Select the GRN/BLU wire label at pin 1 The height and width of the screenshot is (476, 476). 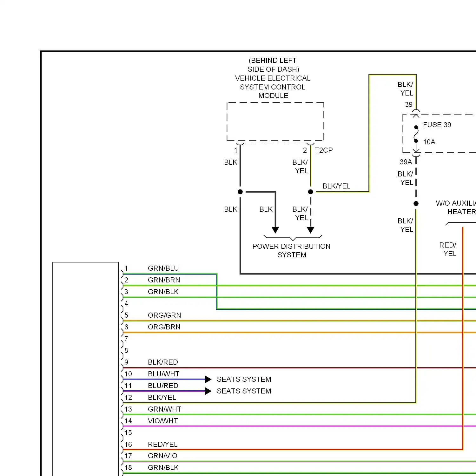[x=163, y=268]
